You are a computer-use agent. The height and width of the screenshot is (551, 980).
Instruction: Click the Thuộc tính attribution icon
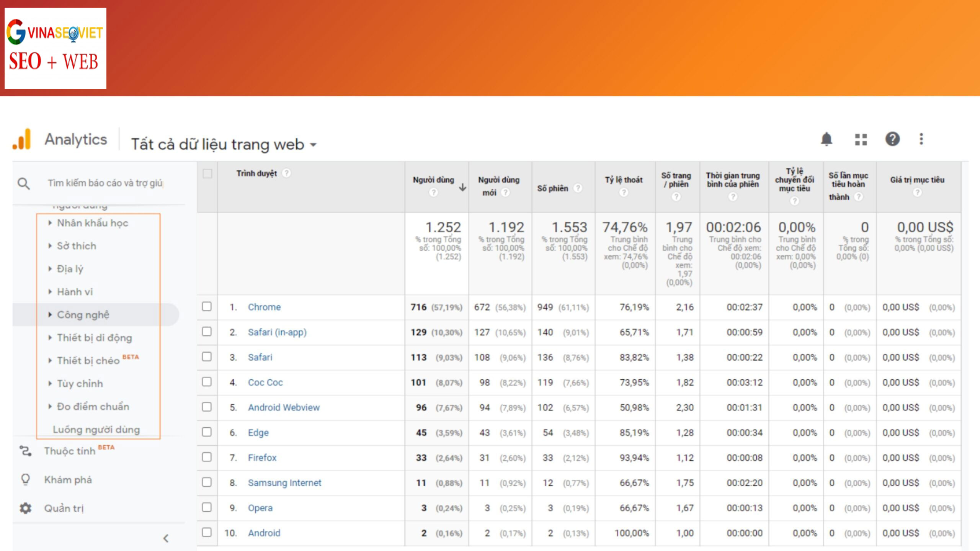[26, 451]
